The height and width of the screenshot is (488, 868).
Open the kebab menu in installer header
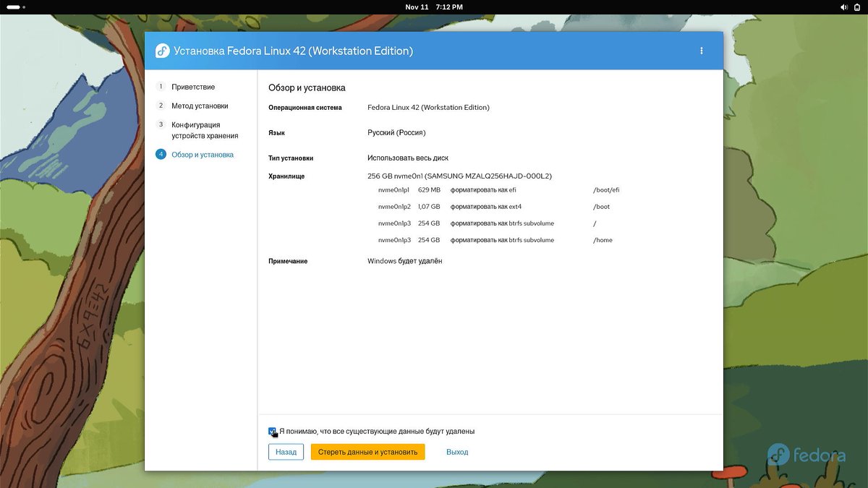tap(701, 51)
